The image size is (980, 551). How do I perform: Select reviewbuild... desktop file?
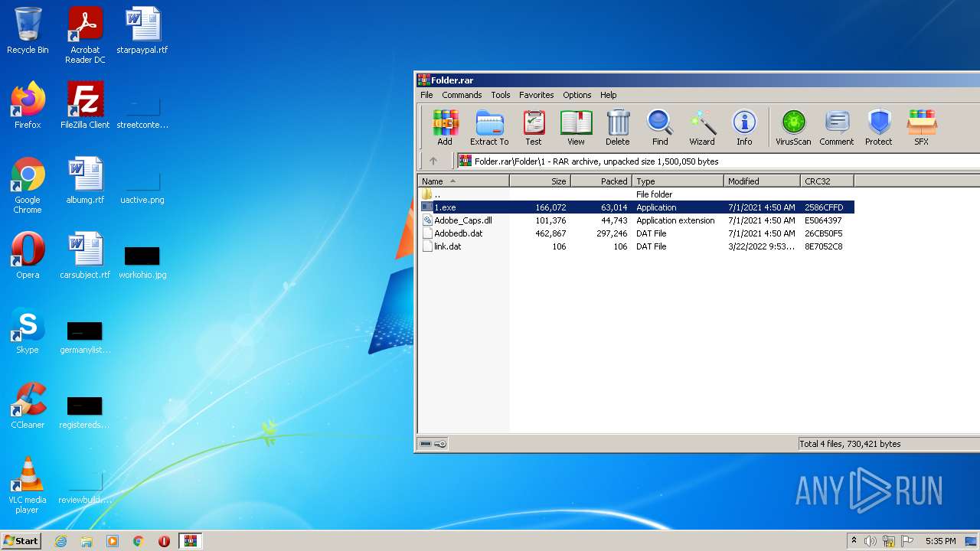[85, 488]
